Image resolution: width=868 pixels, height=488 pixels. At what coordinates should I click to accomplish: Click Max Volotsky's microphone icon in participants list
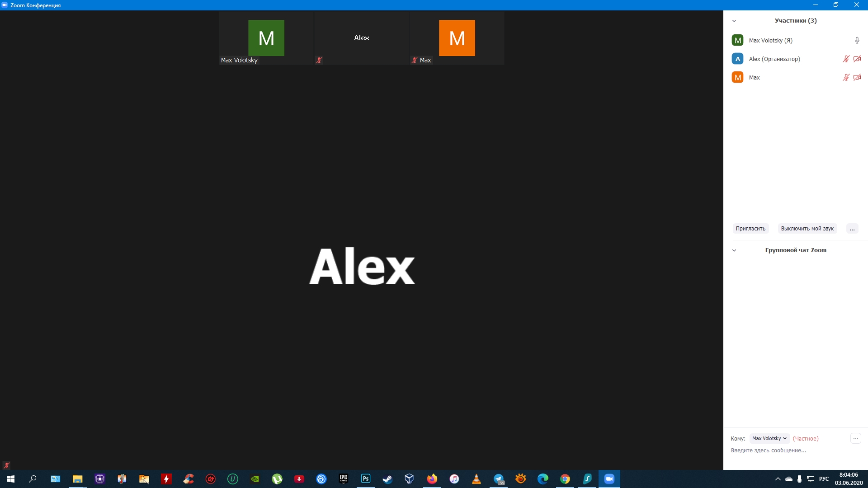point(857,40)
